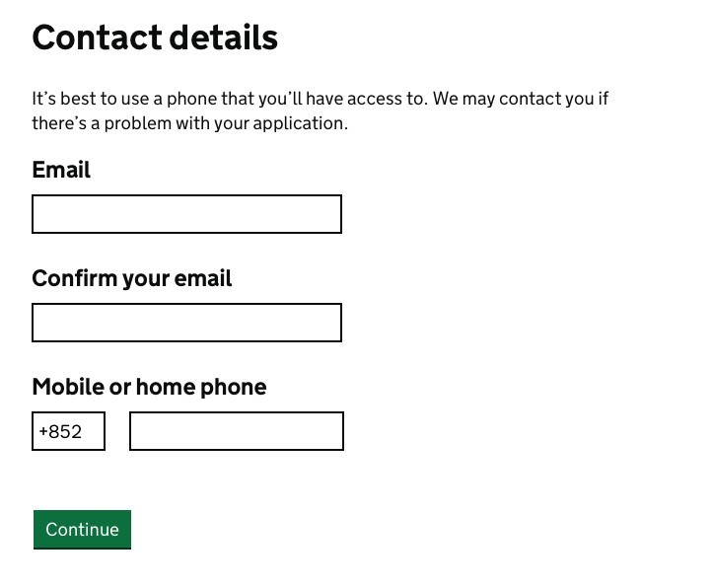Viewport: 713px width, 588px height.
Task: Click the 'Mobile or home phone' label
Action: pyautogui.click(x=149, y=387)
